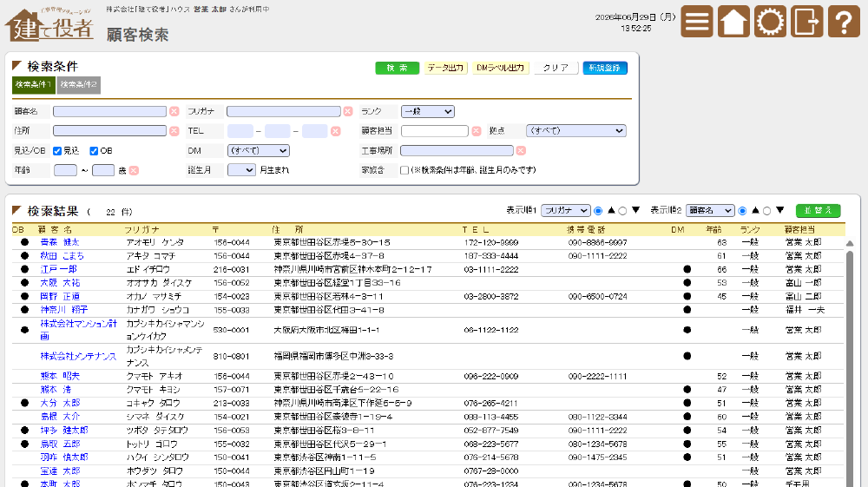
Task: Open customer link 鳥取 五郎
Action: [x=60, y=444]
